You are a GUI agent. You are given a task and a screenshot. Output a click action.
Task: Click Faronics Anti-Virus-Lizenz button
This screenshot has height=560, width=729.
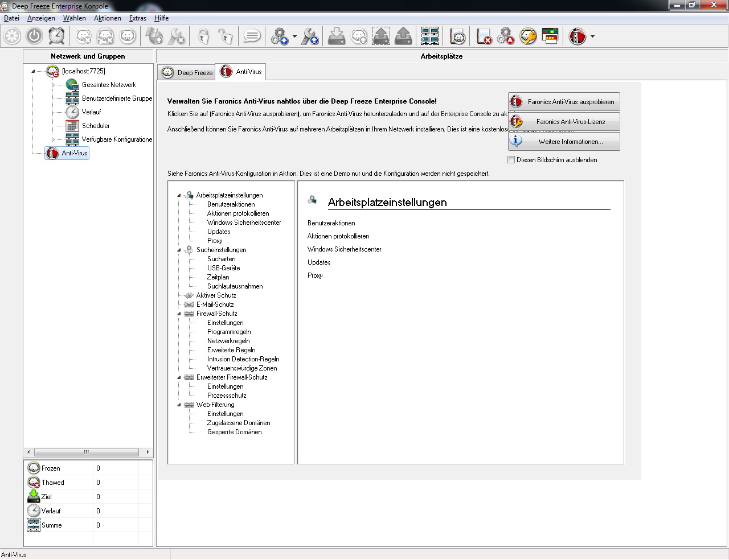coord(564,122)
